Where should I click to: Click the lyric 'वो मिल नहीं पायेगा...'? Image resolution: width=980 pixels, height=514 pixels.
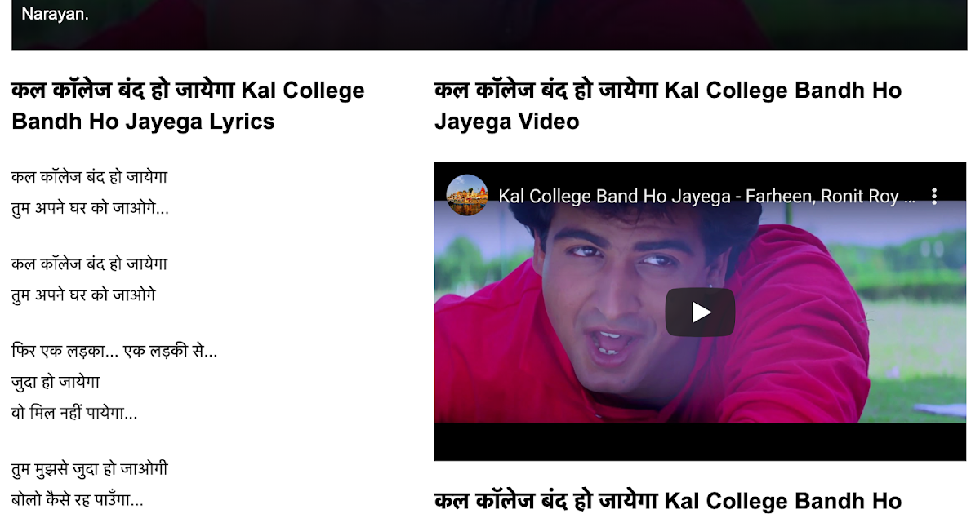point(74,412)
